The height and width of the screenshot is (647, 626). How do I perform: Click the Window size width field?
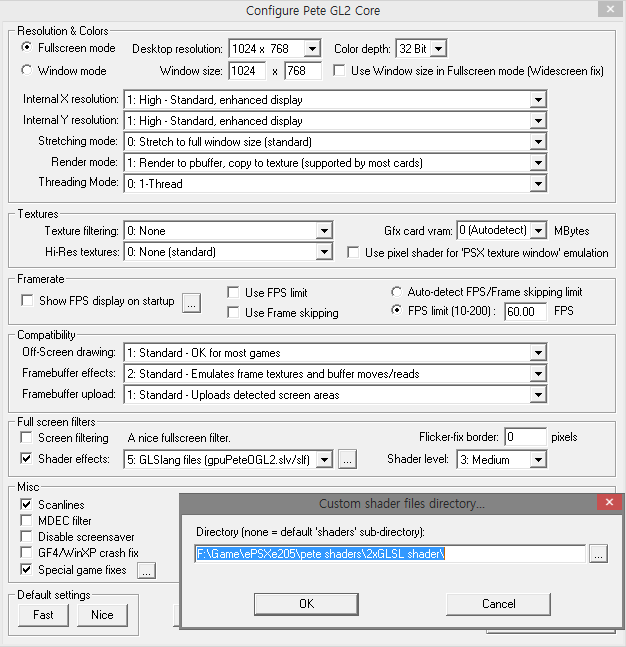tap(247, 71)
